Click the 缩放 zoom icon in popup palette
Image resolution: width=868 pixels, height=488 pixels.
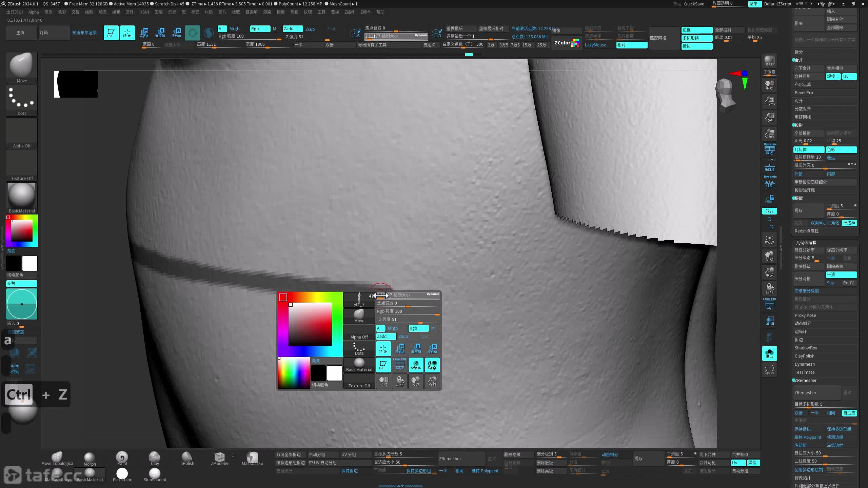(x=432, y=381)
